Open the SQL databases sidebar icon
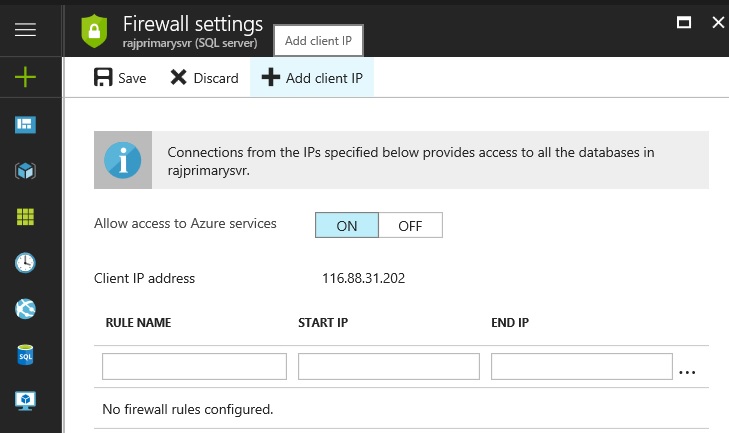729x433 pixels. (26, 355)
